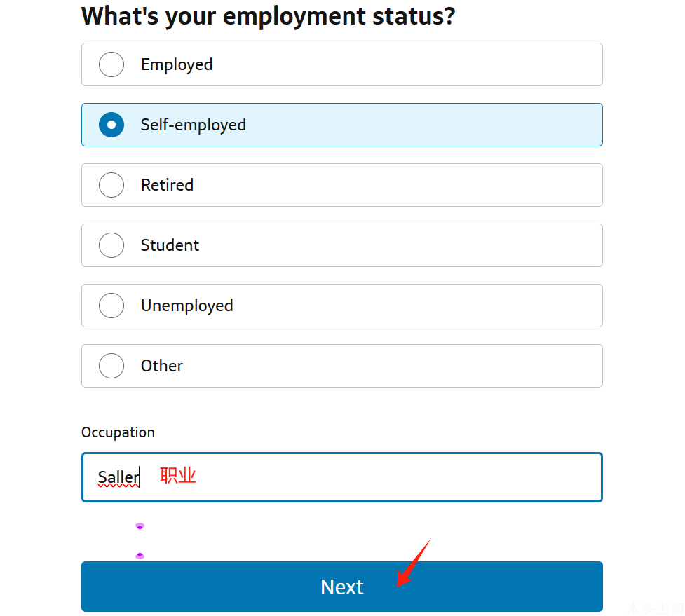Choose the Retired radio button circle

click(111, 185)
